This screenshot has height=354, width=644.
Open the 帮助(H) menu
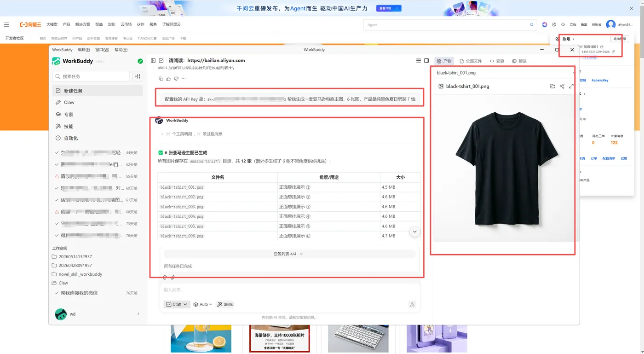121,50
